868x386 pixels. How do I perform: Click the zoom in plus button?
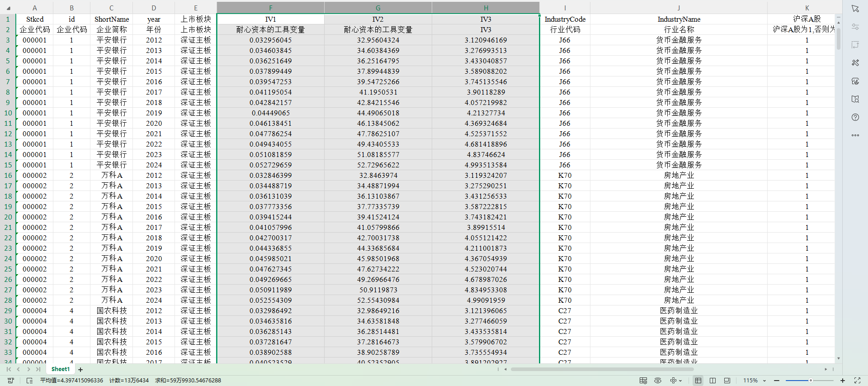[843, 381]
